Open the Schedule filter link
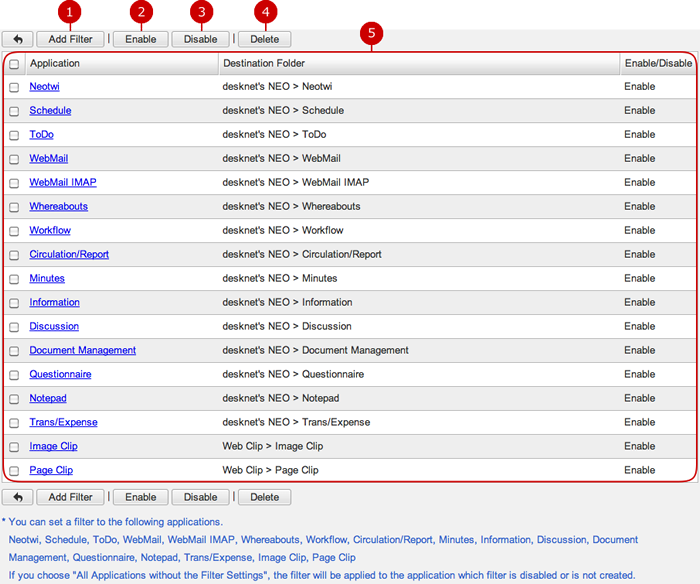Viewport: 700px width, 584px height. pyautogui.click(x=50, y=110)
